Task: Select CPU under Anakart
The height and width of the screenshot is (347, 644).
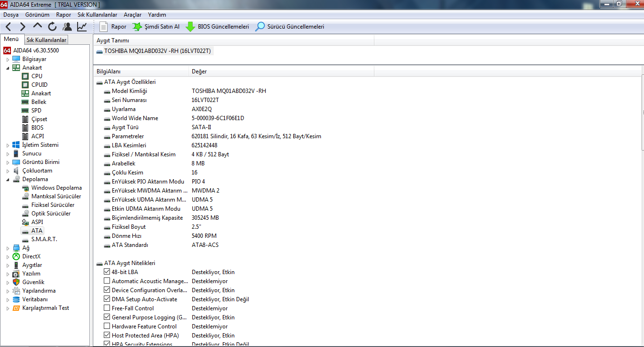Action: [37, 76]
